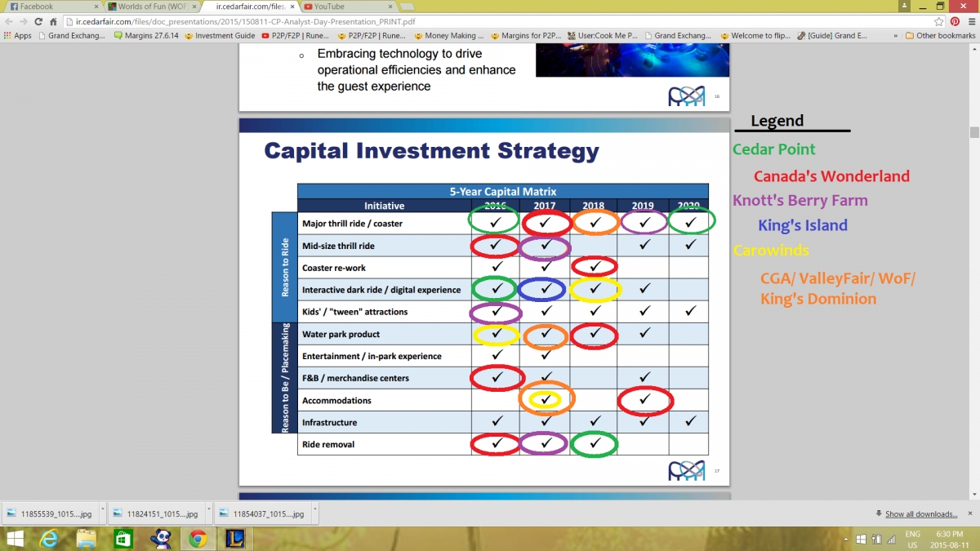Open Windows Start menu
The image size is (980, 551).
click(16, 539)
